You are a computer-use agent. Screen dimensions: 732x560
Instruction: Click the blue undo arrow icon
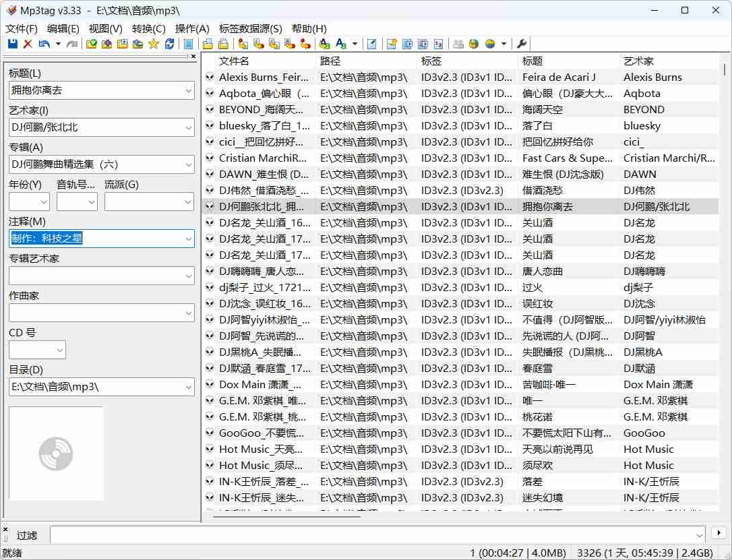coord(44,44)
